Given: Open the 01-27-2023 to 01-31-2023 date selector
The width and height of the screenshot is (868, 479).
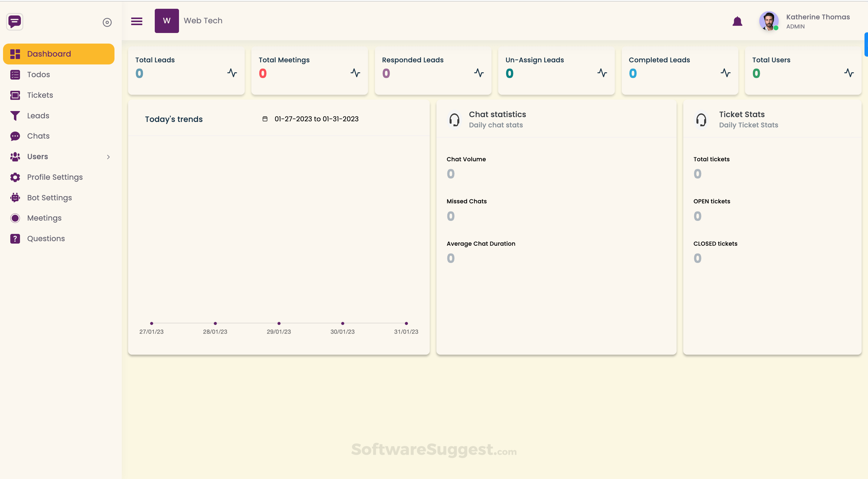Looking at the screenshot, I should pyautogui.click(x=316, y=119).
